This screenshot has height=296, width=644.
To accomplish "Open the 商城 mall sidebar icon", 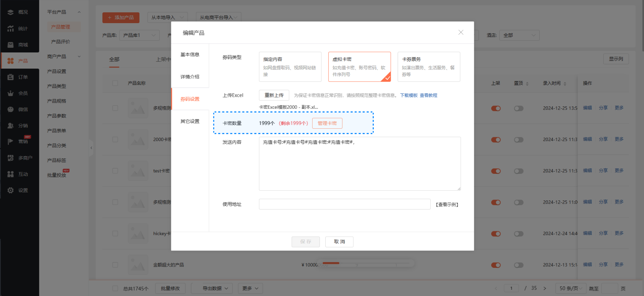I will (x=10, y=45).
